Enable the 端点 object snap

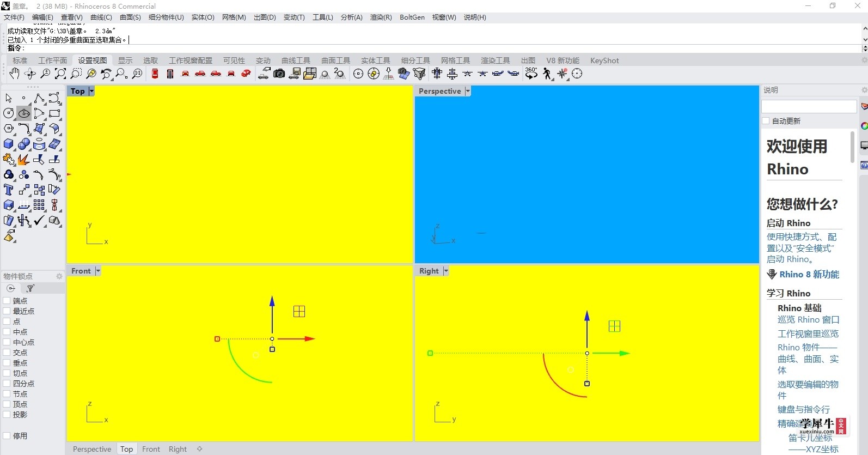pos(7,301)
